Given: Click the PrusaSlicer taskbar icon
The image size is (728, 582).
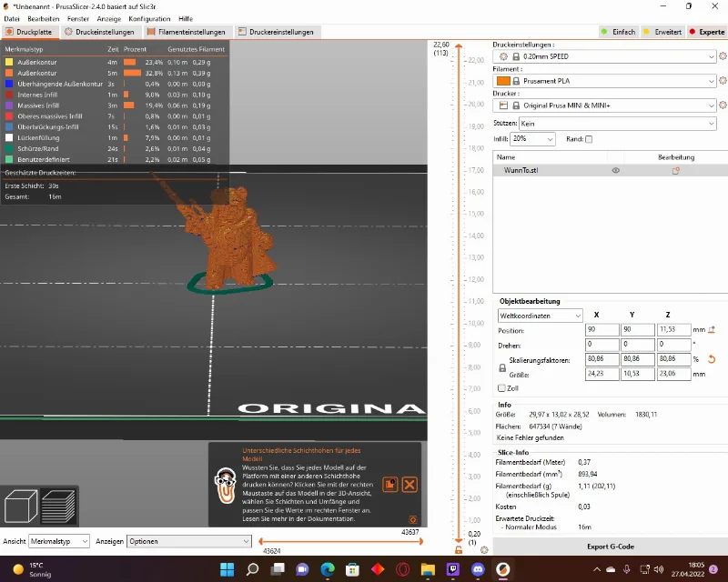Looking at the screenshot, I should (503, 569).
